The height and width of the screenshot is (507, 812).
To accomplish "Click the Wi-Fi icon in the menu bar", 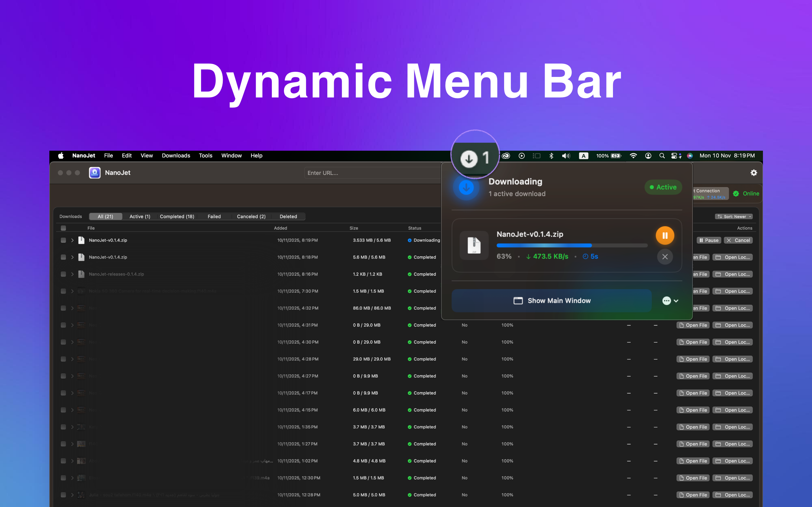I will (x=633, y=155).
